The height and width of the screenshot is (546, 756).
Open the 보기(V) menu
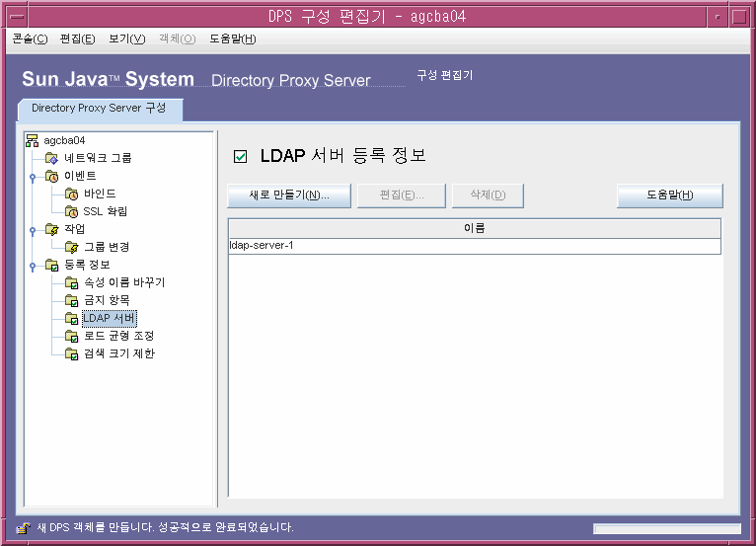click(126, 39)
